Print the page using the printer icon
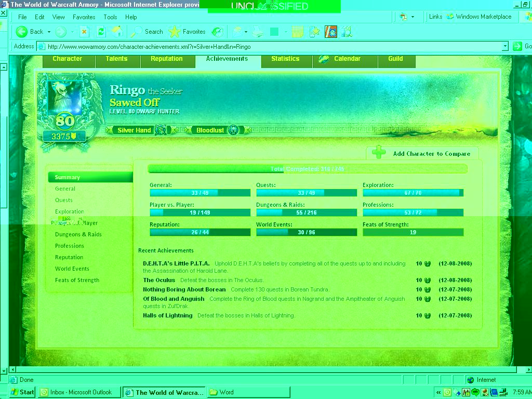Image resolution: width=532 pixels, height=399 pixels. pos(258,32)
